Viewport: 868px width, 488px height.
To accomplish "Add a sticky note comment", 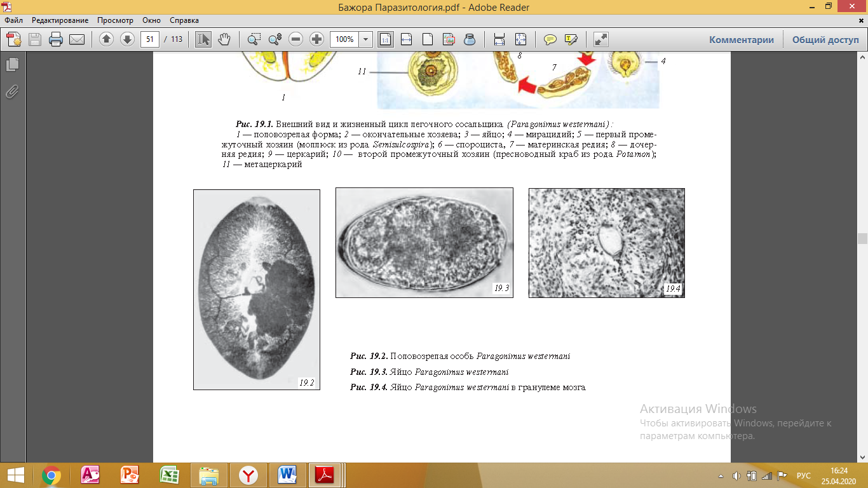I will (x=550, y=39).
